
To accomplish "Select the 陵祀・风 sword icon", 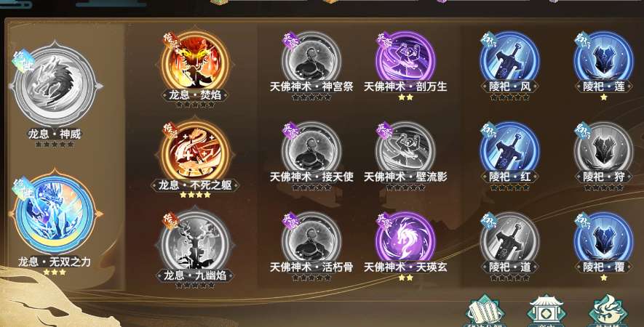I will pos(509,61).
